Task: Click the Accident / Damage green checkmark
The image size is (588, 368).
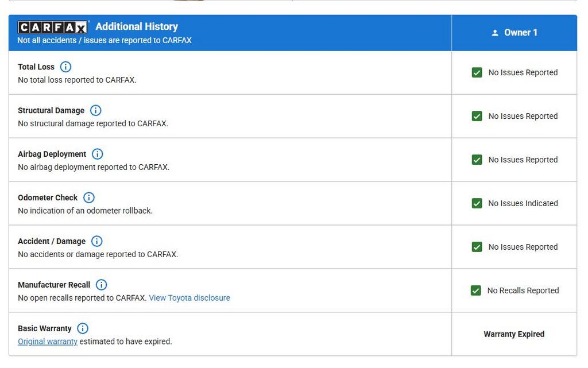Action: [477, 247]
